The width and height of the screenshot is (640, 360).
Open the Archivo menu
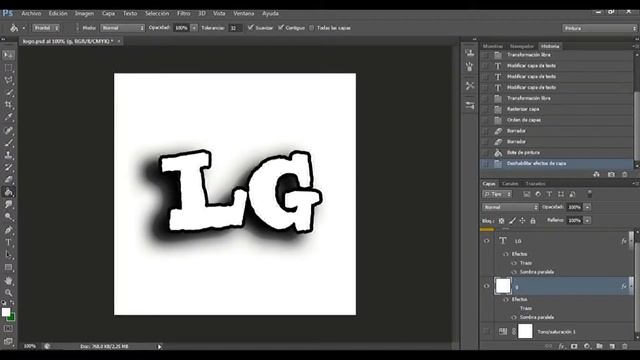(31, 13)
